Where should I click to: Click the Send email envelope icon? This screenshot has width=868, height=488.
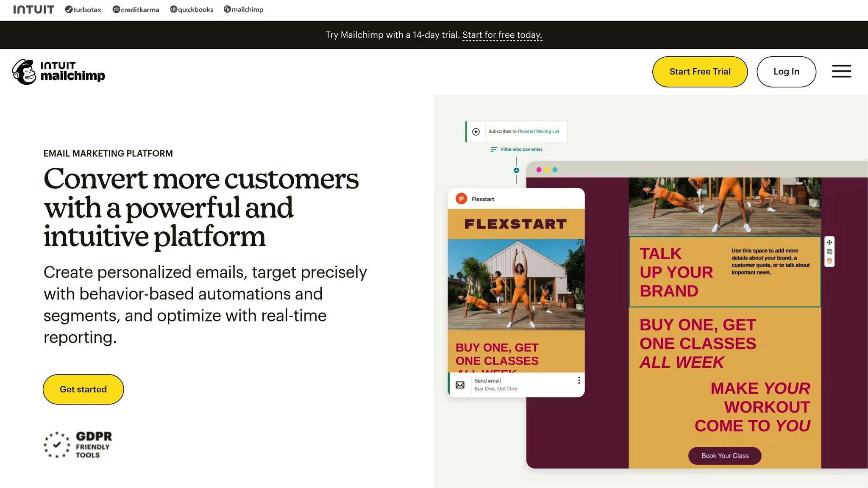click(460, 384)
